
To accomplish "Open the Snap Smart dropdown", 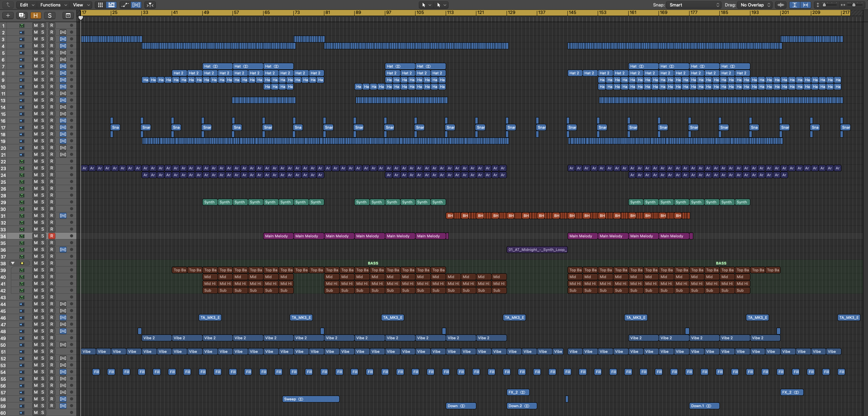I will click(x=694, y=5).
